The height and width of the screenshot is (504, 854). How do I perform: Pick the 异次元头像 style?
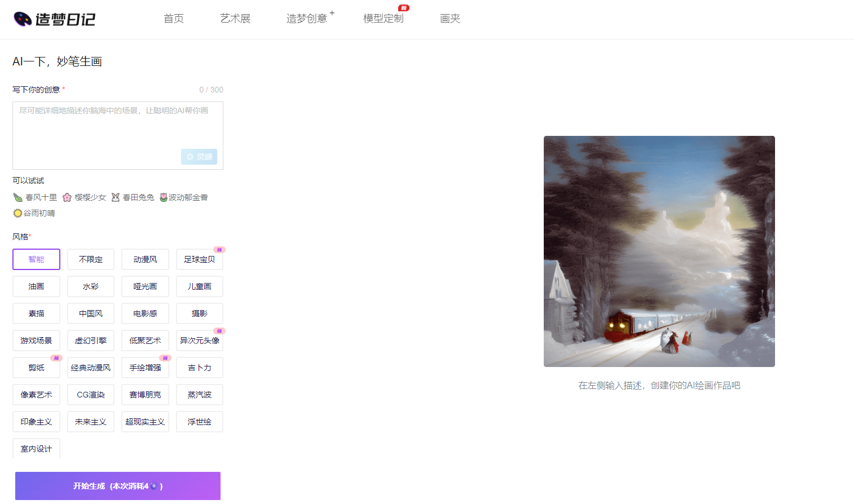coord(200,341)
